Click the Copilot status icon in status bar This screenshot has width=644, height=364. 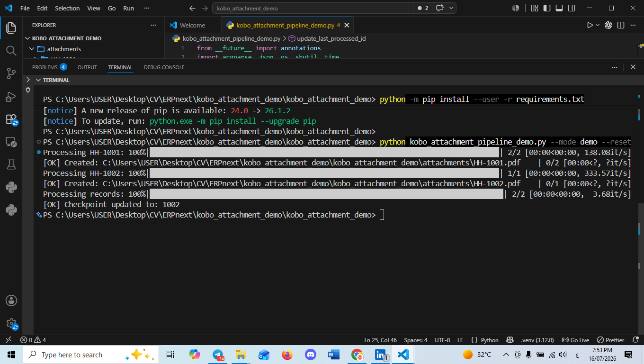(x=510, y=340)
